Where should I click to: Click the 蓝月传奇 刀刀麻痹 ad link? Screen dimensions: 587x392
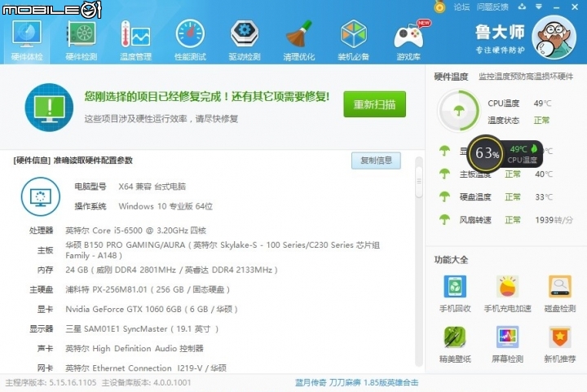point(356,383)
